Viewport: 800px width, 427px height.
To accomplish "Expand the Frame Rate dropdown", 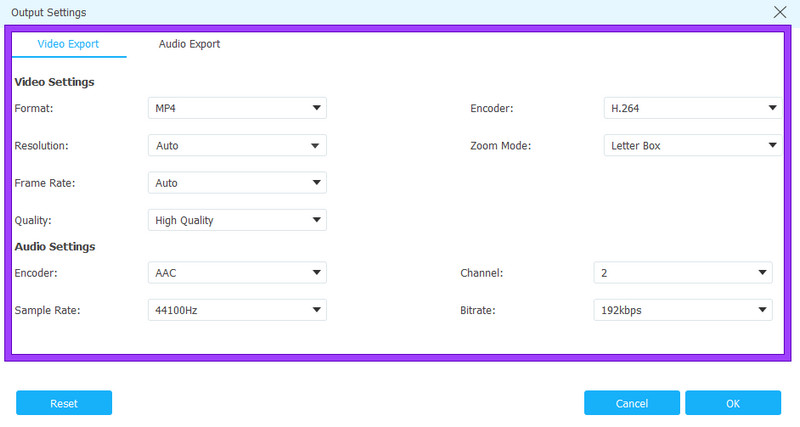I will coord(237,183).
